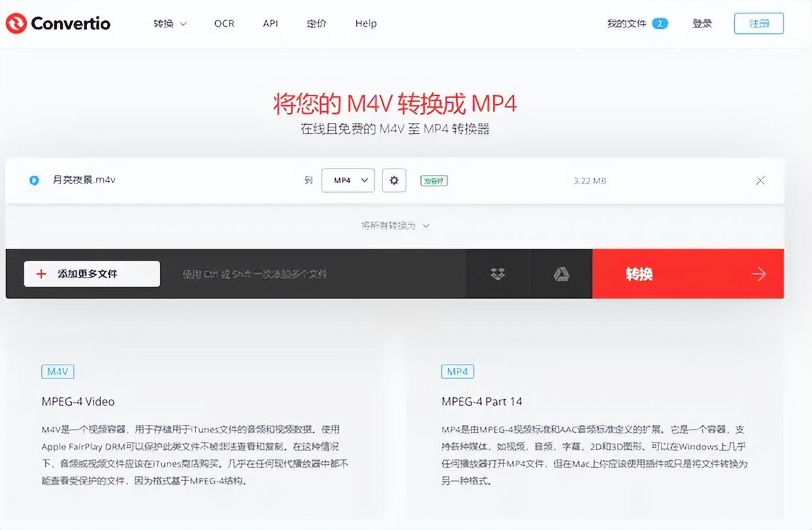Click the M4V format tag
This screenshot has width=812, height=530.
[58, 372]
